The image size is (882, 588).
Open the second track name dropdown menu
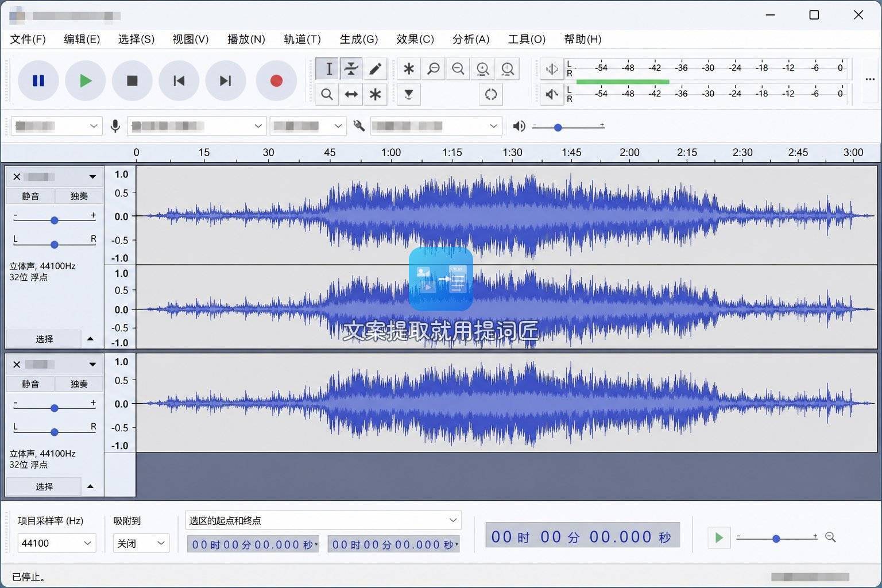click(92, 365)
